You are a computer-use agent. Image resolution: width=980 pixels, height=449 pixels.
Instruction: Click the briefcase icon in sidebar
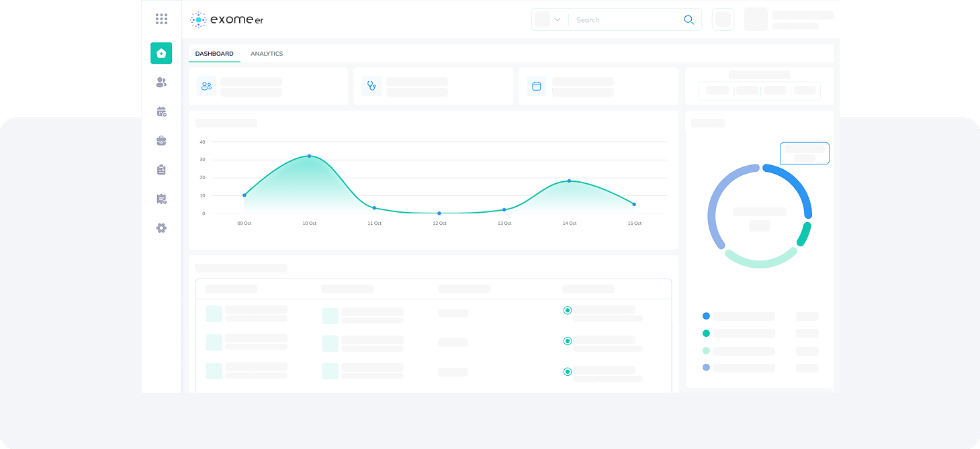click(161, 141)
